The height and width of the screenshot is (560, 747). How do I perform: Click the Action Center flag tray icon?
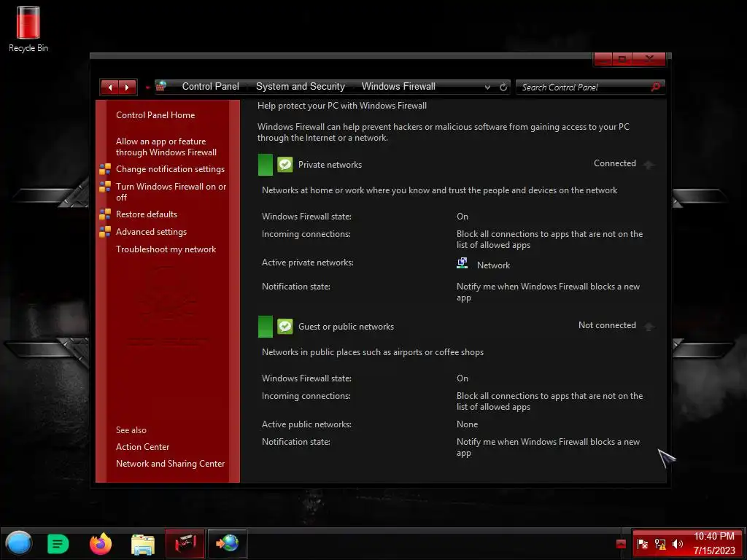(642, 544)
